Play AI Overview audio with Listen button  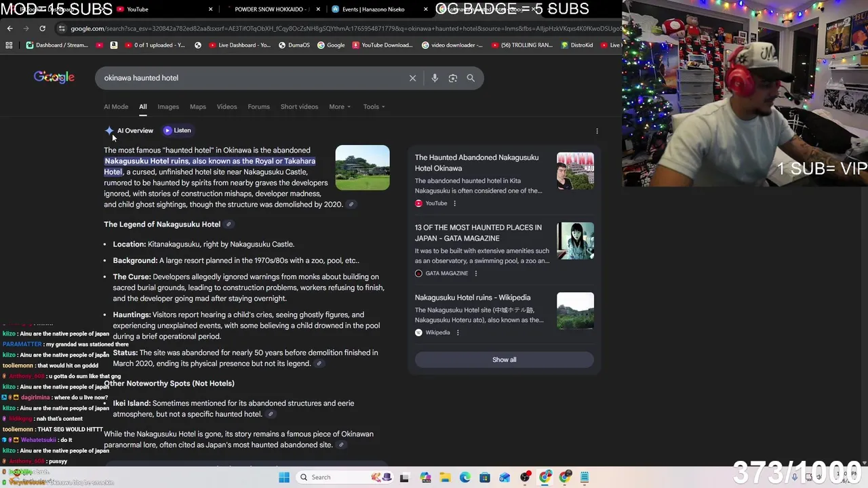point(178,130)
